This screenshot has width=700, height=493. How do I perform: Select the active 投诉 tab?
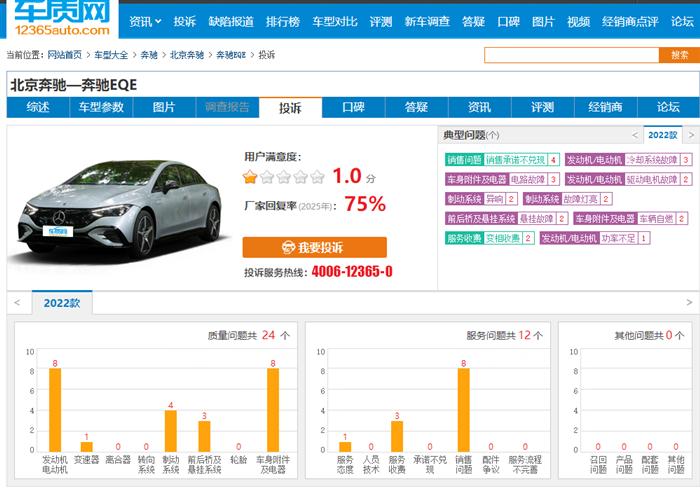click(290, 108)
